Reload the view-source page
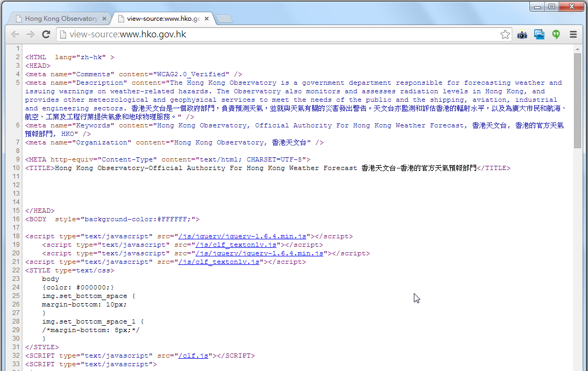The image size is (588, 371). (x=46, y=35)
